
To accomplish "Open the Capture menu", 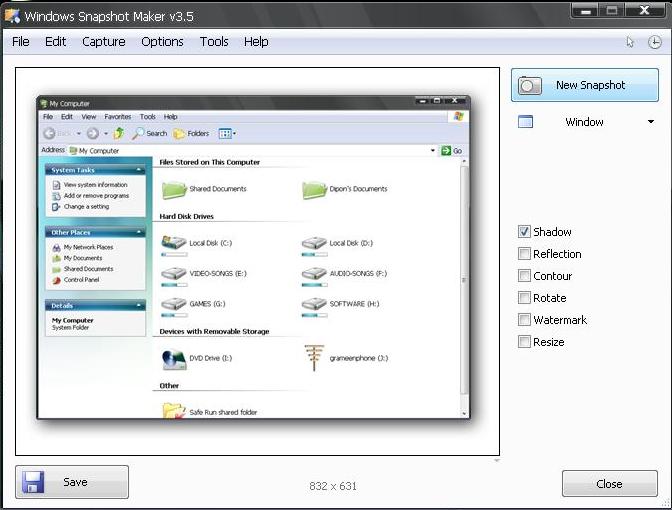I will click(x=104, y=42).
